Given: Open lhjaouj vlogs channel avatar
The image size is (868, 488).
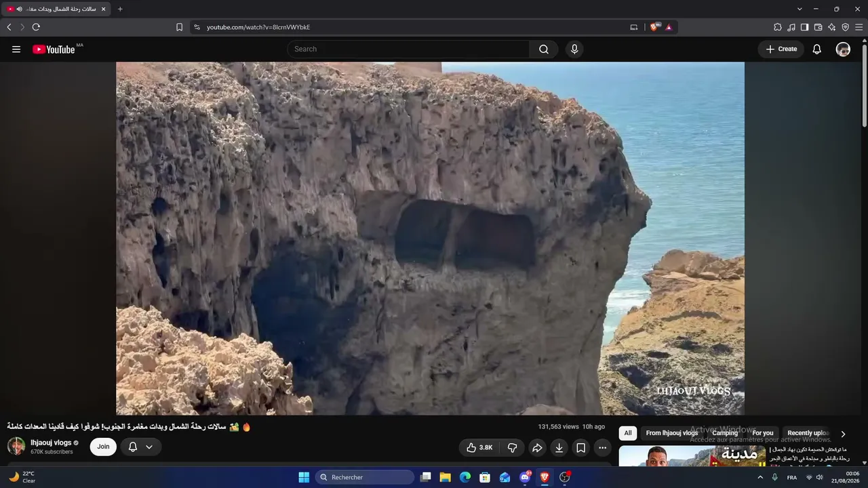Looking at the screenshot, I should (16, 446).
